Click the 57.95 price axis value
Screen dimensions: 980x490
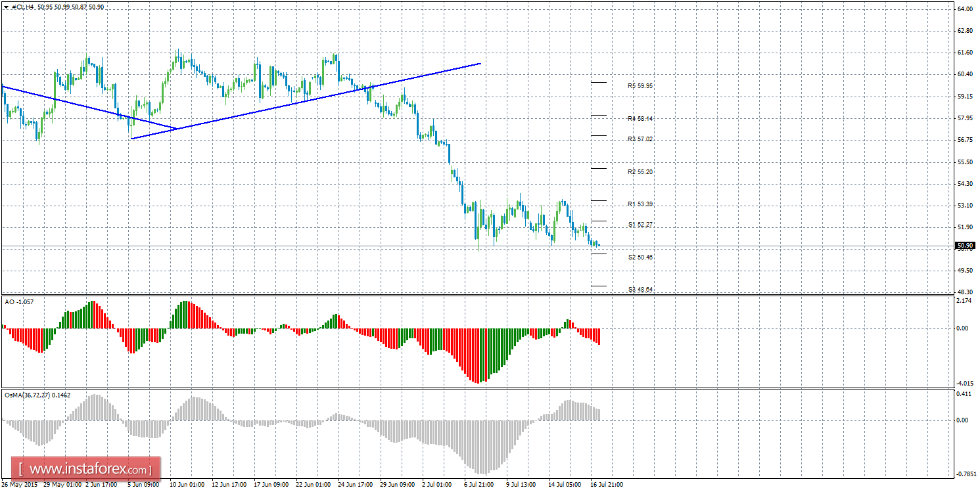pyautogui.click(x=965, y=118)
